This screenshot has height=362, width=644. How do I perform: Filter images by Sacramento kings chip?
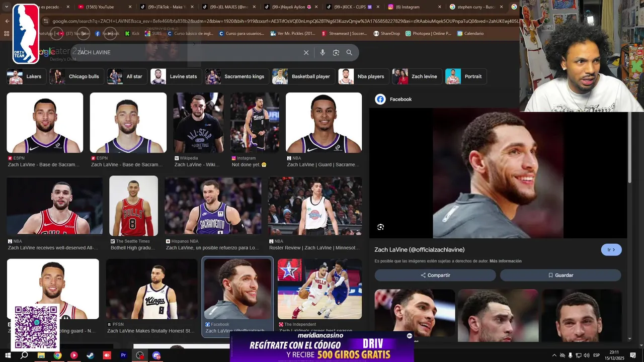pos(236,76)
